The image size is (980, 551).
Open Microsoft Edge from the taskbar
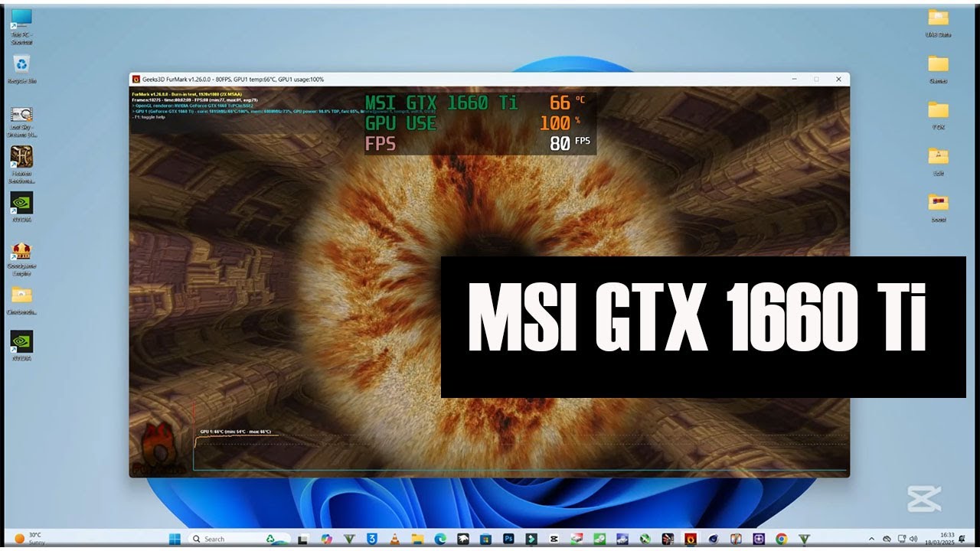(x=440, y=539)
